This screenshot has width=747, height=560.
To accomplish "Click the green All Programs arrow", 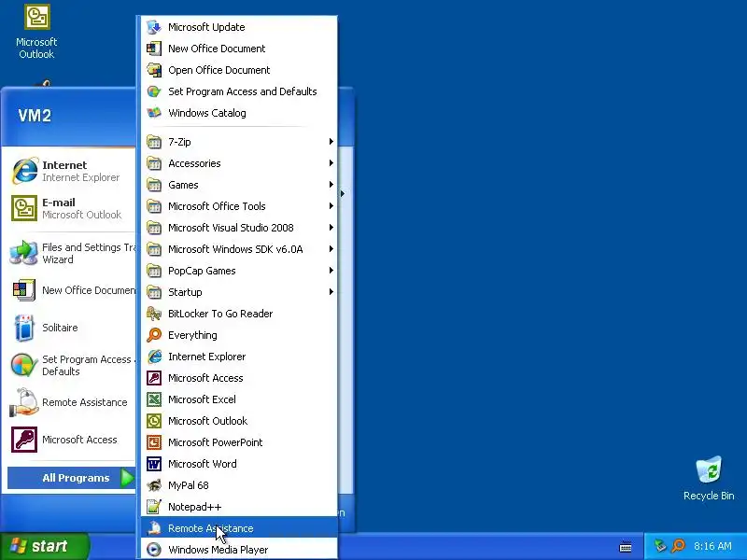I will click(x=127, y=478).
